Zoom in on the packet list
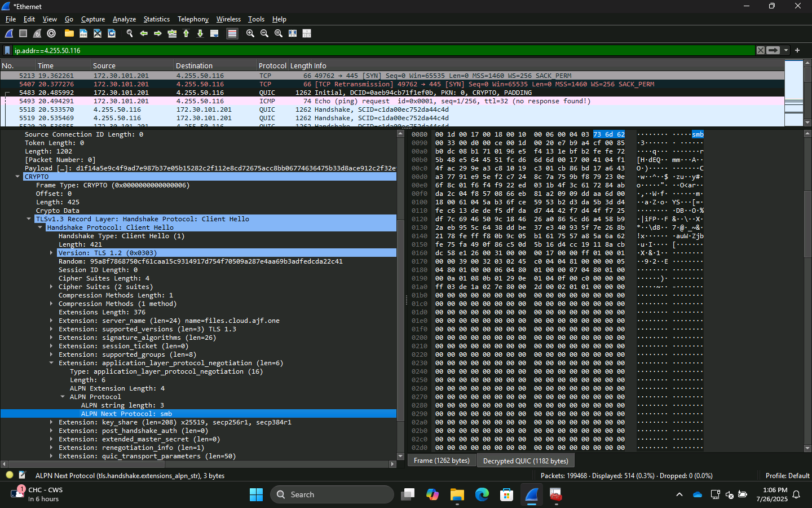 click(x=250, y=33)
